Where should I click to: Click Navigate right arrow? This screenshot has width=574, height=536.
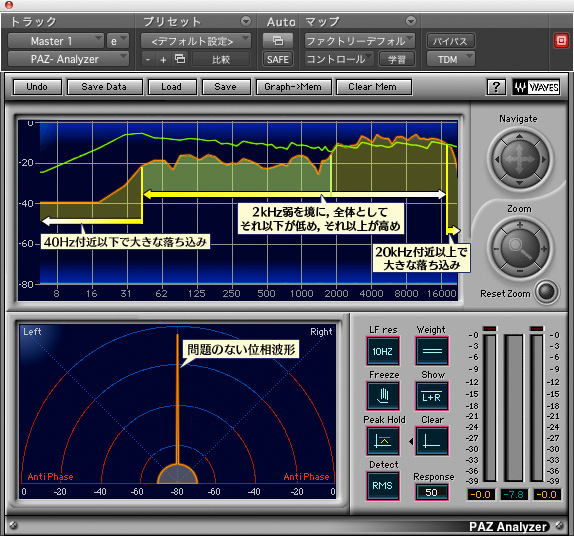(x=544, y=159)
